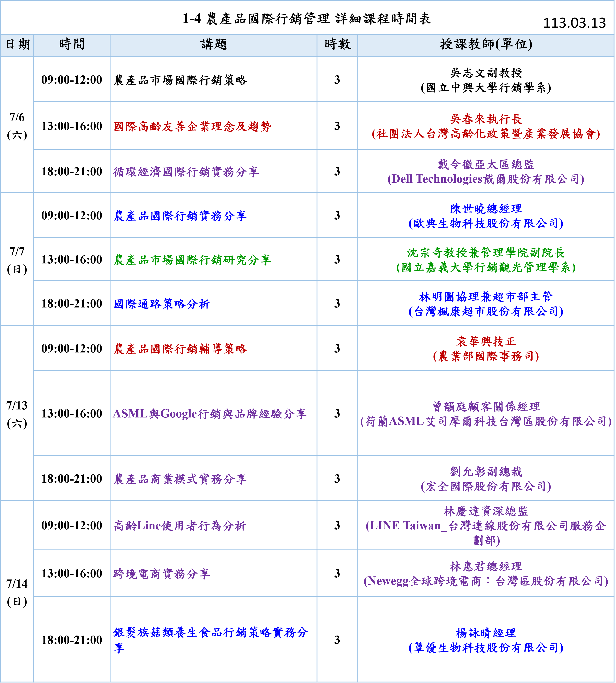616x683 pixels.
Task: Click instructor 吳春來執行長
Action: [486, 119]
